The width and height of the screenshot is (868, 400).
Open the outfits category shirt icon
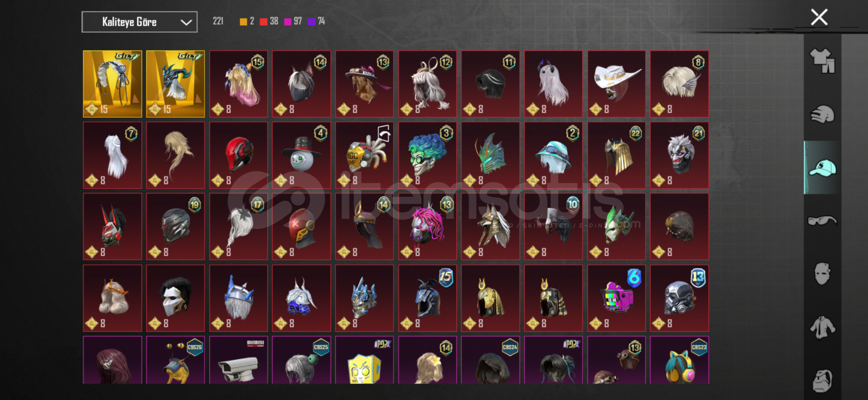coord(822,60)
